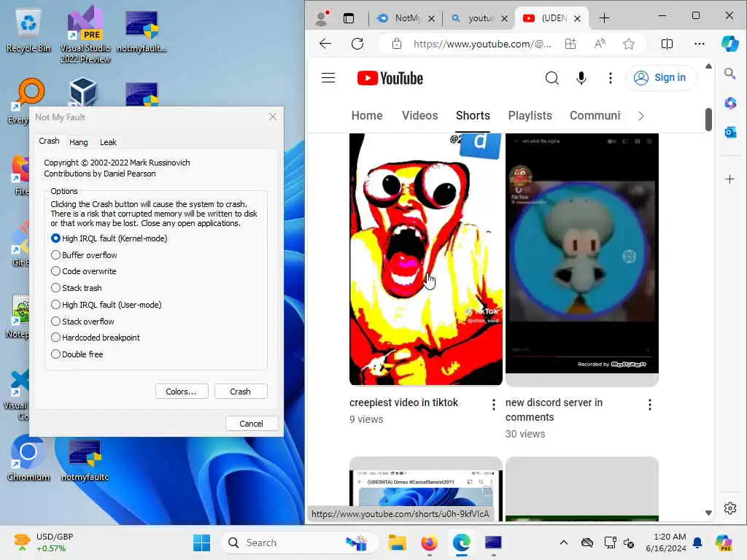Open a new Edge tab
747x560 pixels.
click(x=604, y=18)
